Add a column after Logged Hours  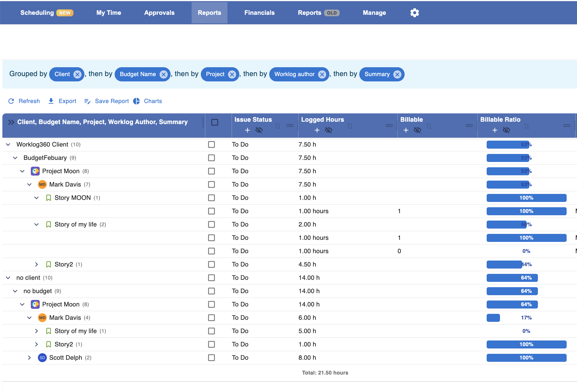coord(317,130)
